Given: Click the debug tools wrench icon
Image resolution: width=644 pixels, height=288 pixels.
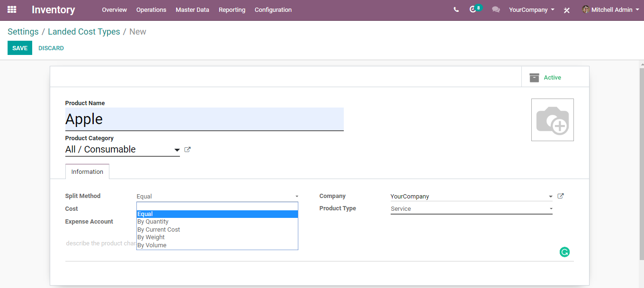Looking at the screenshot, I should tap(567, 10).
